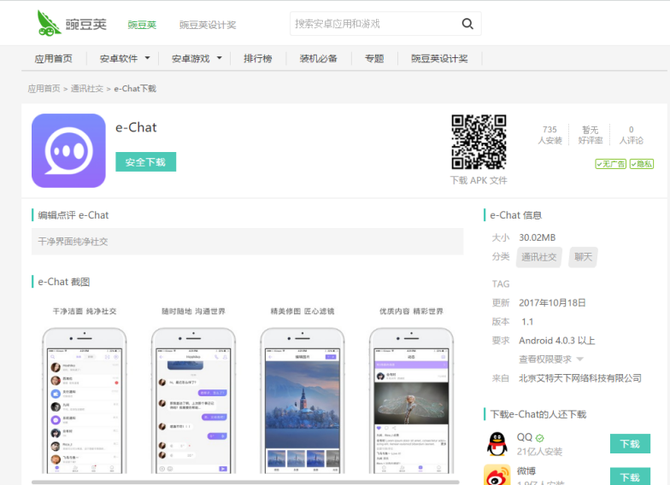Click the 安全下载 button

tap(146, 162)
